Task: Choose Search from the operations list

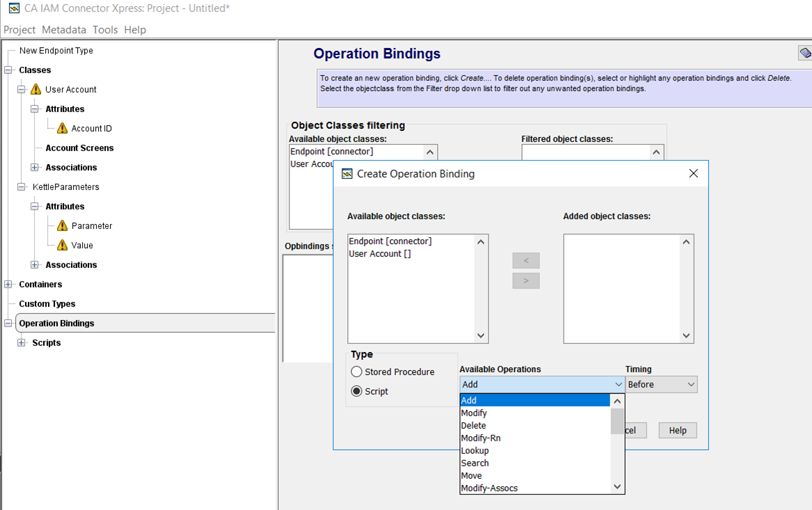Action: (x=535, y=463)
